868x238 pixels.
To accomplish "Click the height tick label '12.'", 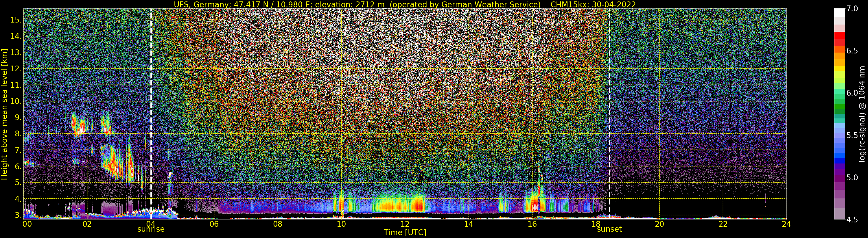I will 16,69.
